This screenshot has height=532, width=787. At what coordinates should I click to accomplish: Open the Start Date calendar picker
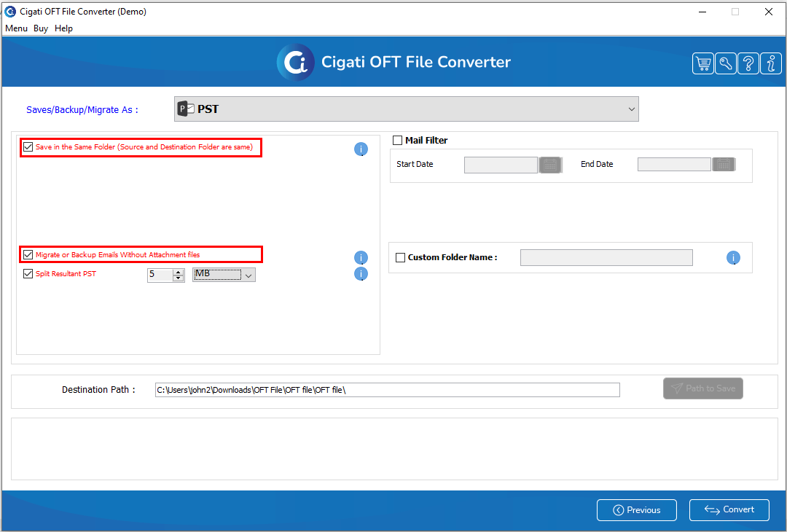click(550, 165)
